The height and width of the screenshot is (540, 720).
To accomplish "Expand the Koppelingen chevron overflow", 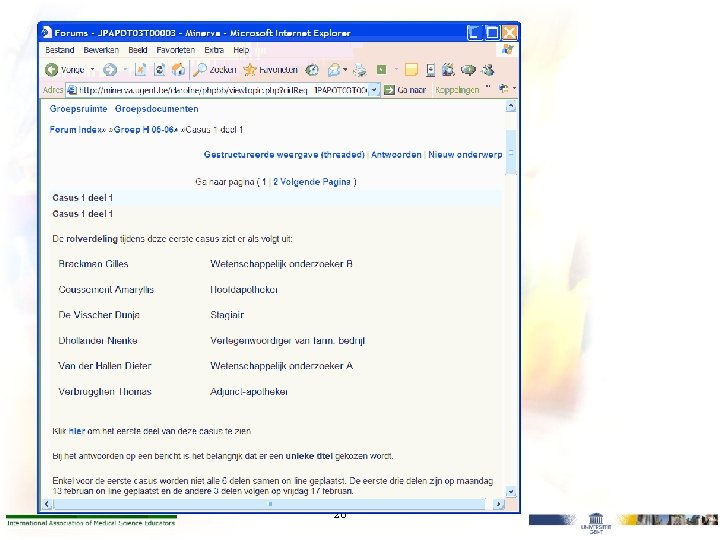I will point(488,86).
